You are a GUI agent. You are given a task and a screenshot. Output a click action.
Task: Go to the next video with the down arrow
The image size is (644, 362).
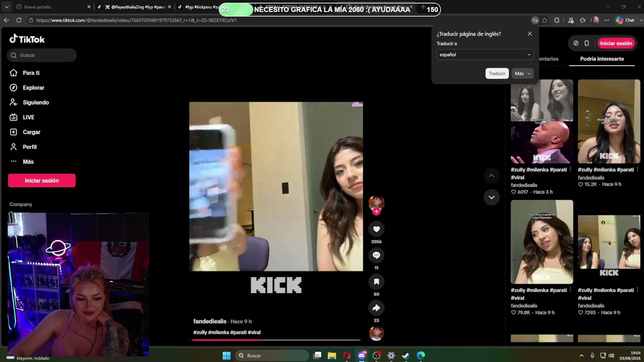(492, 197)
